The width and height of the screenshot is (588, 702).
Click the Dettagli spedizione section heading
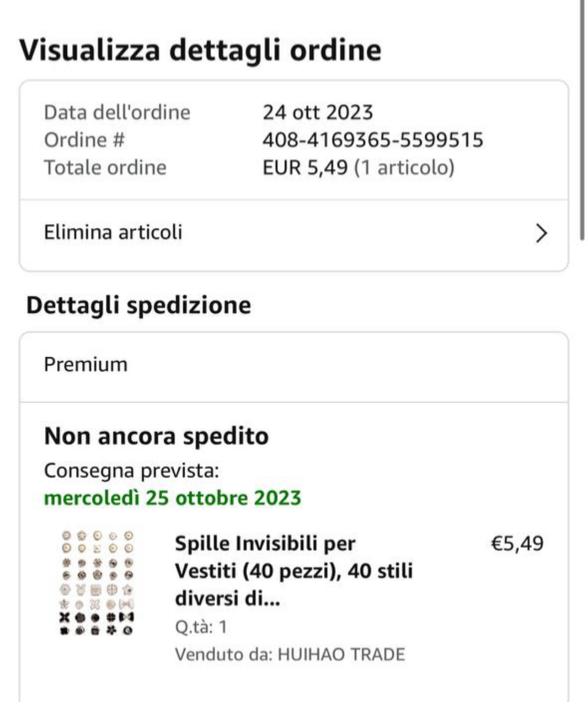139,305
